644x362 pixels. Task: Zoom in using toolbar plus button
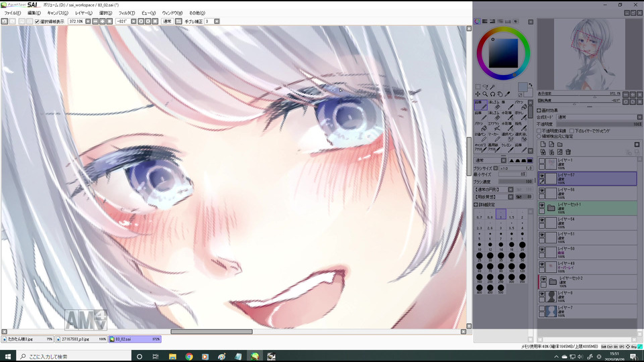pyautogui.click(x=102, y=21)
